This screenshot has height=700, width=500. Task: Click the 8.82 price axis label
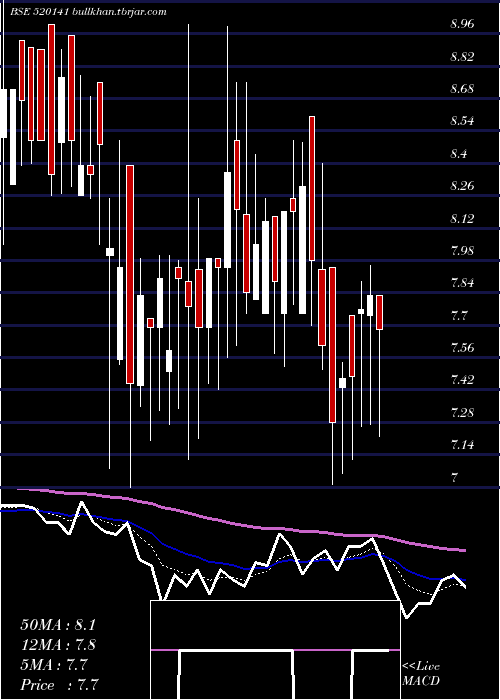coord(462,57)
